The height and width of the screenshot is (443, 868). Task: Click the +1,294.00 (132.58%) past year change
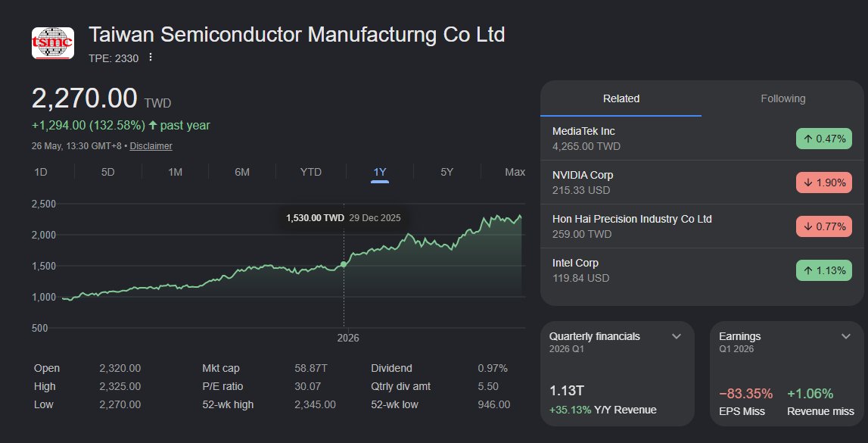pyautogui.click(x=120, y=126)
